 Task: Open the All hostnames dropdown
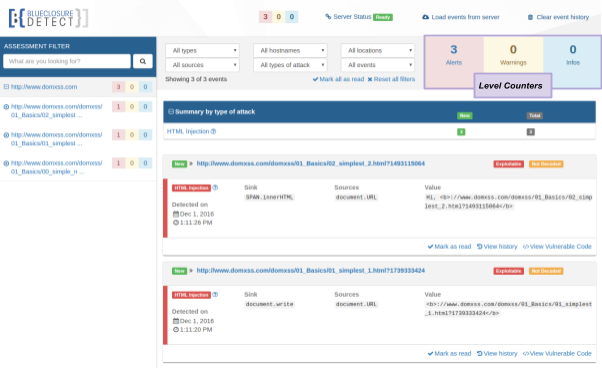pyautogui.click(x=290, y=50)
